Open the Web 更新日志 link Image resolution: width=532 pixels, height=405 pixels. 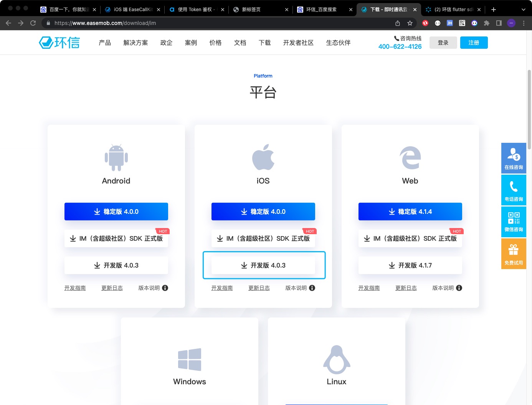point(406,288)
